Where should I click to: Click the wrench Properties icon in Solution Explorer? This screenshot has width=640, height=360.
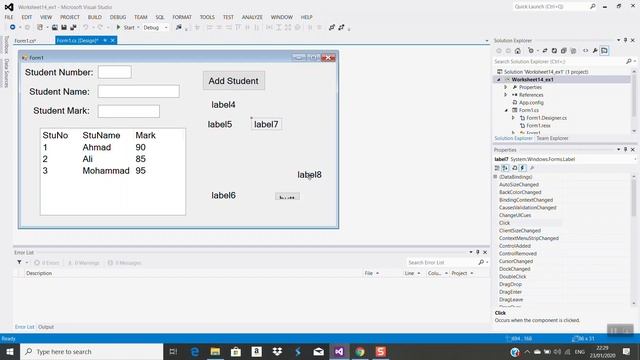tap(595, 51)
